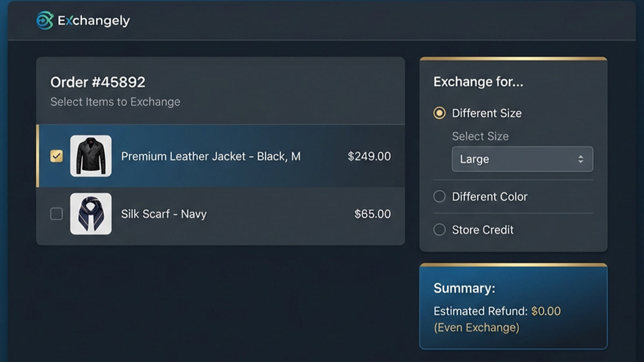
Task: Click the Select Items to Exchange label
Action: [x=115, y=102]
